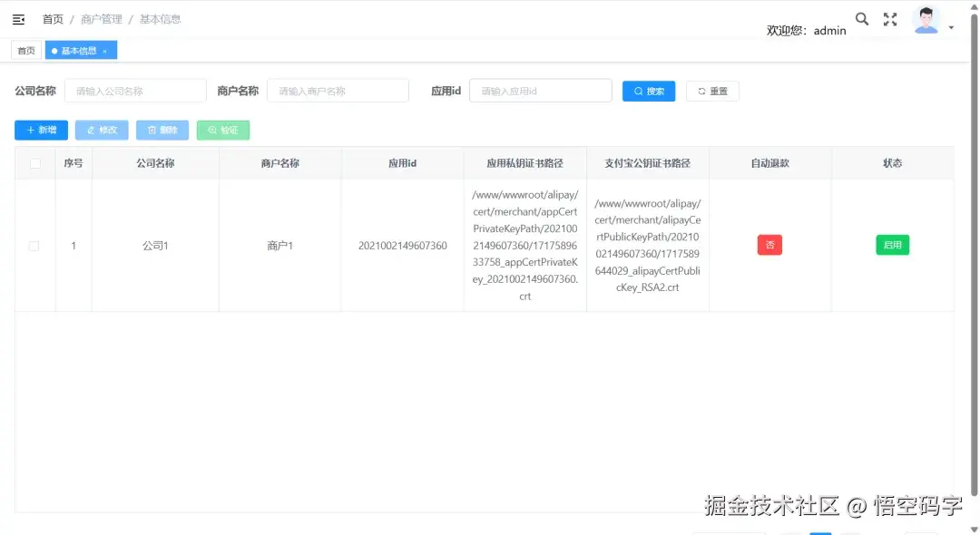The image size is (980, 535).
Task: Open search using the magnifier icon
Action: 861,18
